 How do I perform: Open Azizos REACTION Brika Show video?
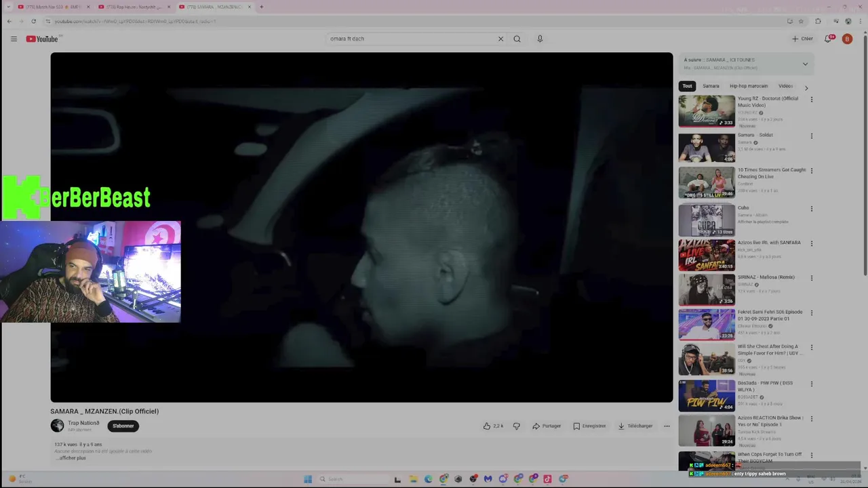(x=707, y=430)
